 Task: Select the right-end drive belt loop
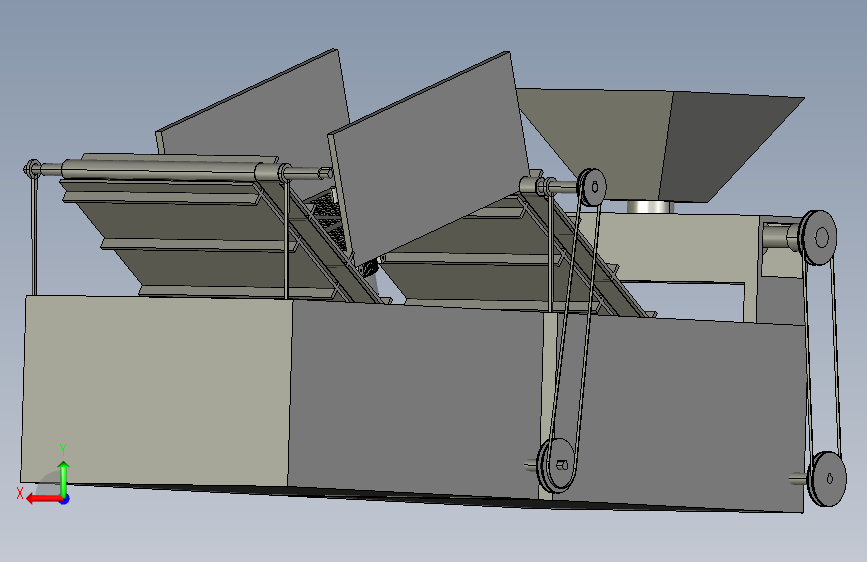click(x=823, y=360)
